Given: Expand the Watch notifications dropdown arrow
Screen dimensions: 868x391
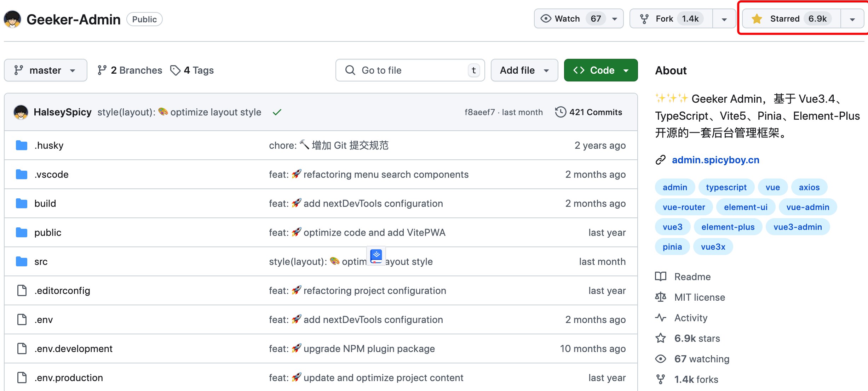Looking at the screenshot, I should coord(615,19).
